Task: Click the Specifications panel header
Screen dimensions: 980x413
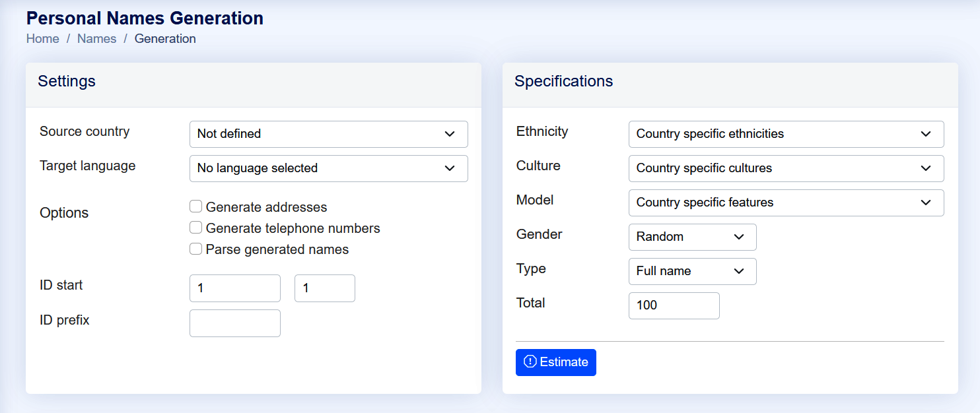Action: pyautogui.click(x=730, y=84)
